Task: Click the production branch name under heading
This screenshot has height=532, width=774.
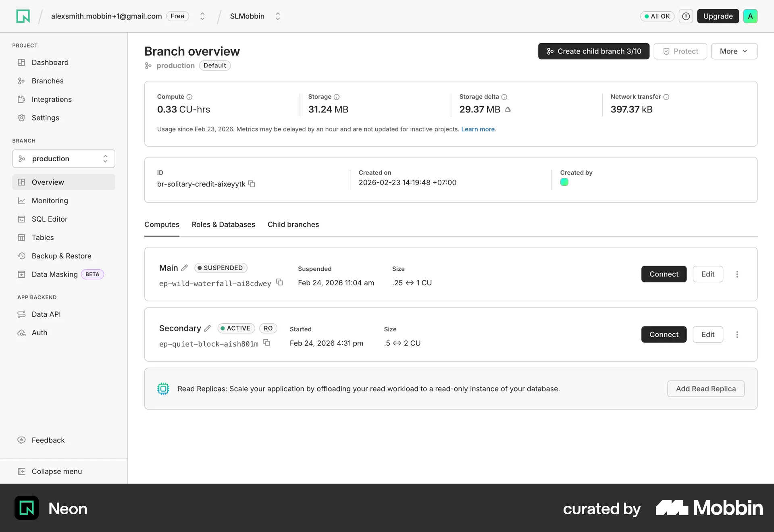Action: pyautogui.click(x=175, y=66)
